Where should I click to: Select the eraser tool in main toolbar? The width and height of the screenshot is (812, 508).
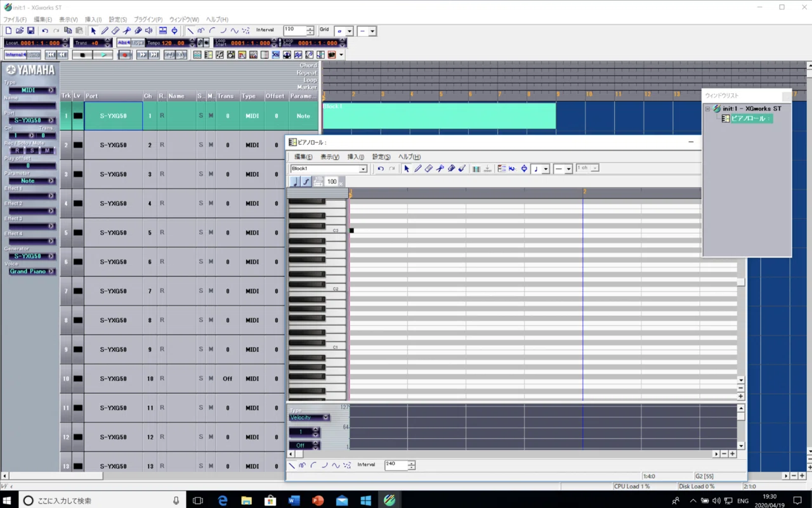click(x=115, y=30)
